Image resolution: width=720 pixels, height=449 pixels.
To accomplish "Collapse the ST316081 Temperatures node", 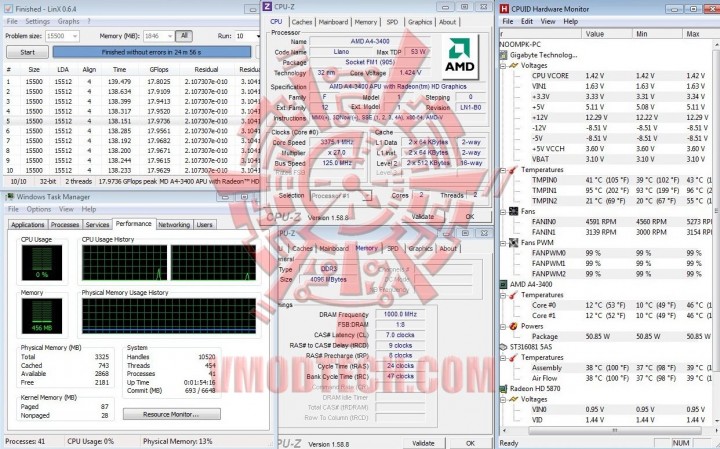I will tap(503, 357).
